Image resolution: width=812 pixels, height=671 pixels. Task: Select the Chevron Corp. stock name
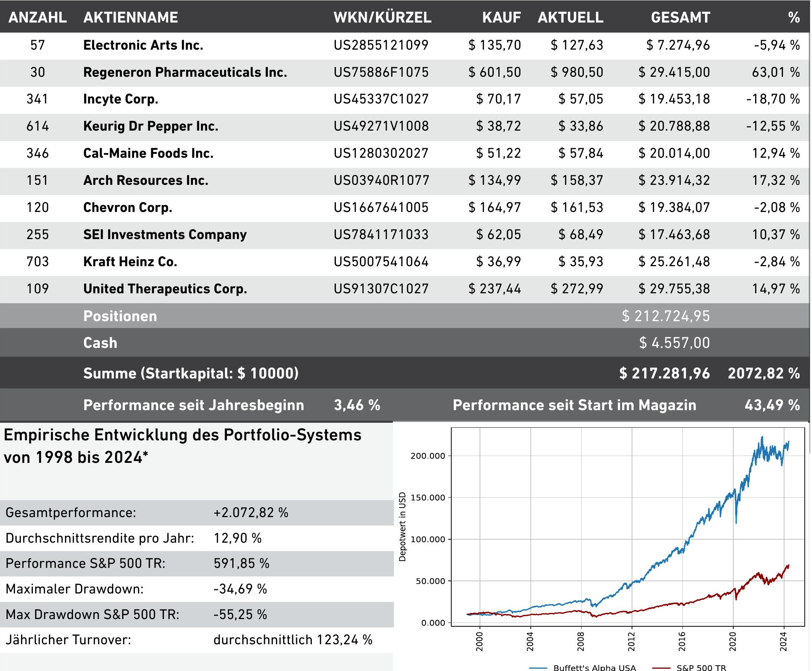pos(128,207)
